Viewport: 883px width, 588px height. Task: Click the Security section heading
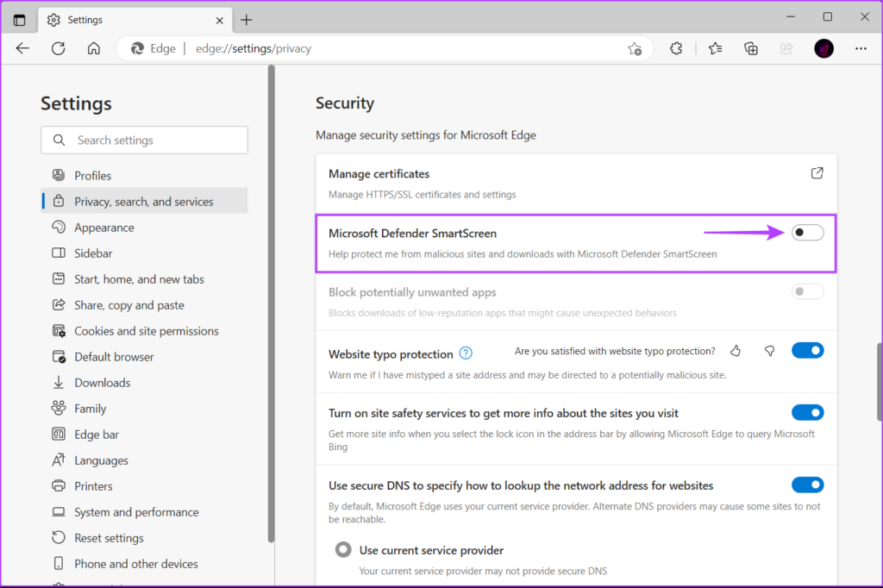345,103
